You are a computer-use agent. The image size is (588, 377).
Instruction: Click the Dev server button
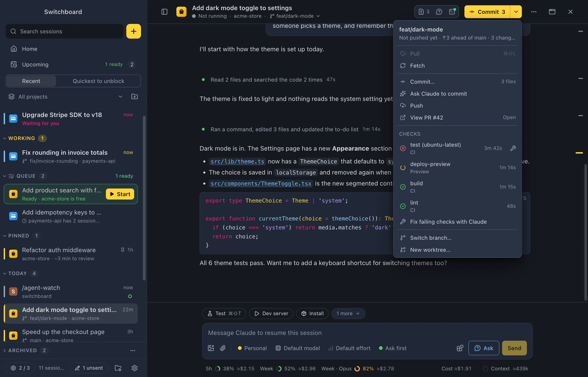point(271,313)
